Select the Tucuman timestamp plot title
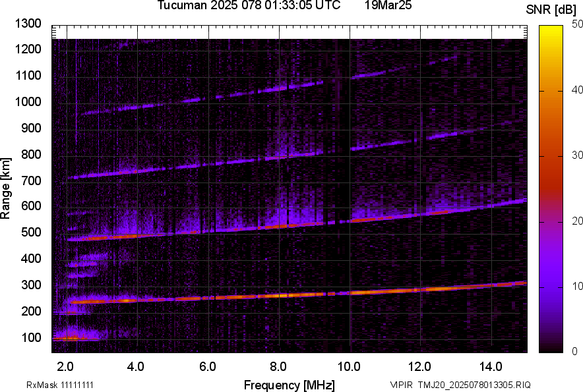The height and width of the screenshot is (392, 583). 249,6
